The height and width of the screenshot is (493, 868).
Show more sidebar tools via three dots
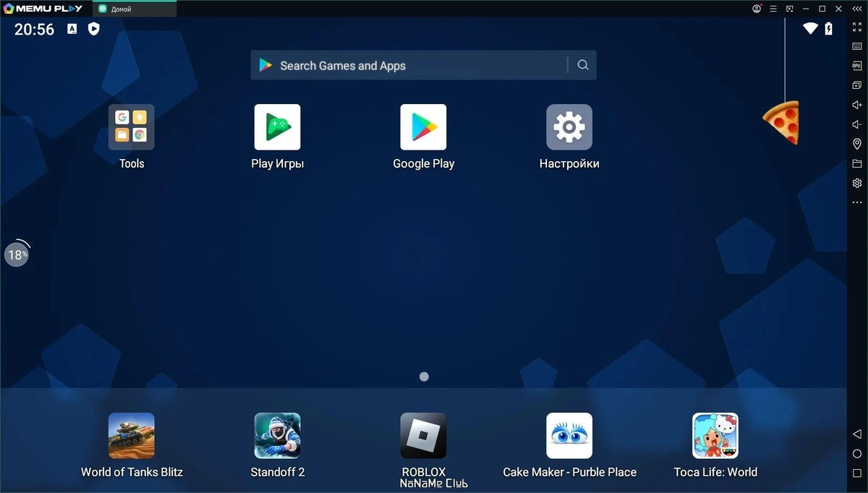[x=857, y=202]
